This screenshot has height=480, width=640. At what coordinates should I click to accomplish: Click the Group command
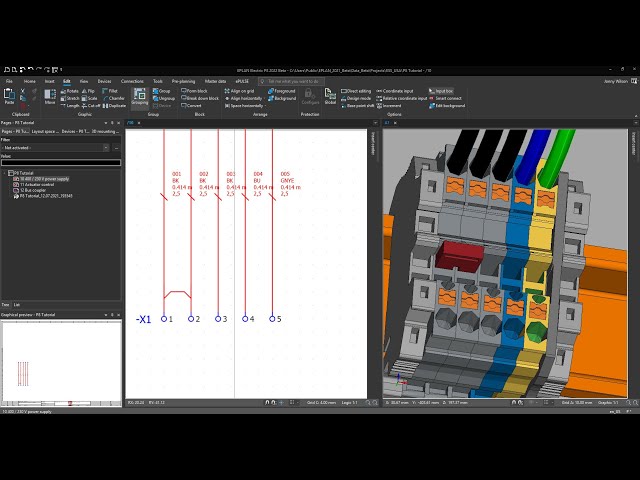click(x=162, y=91)
